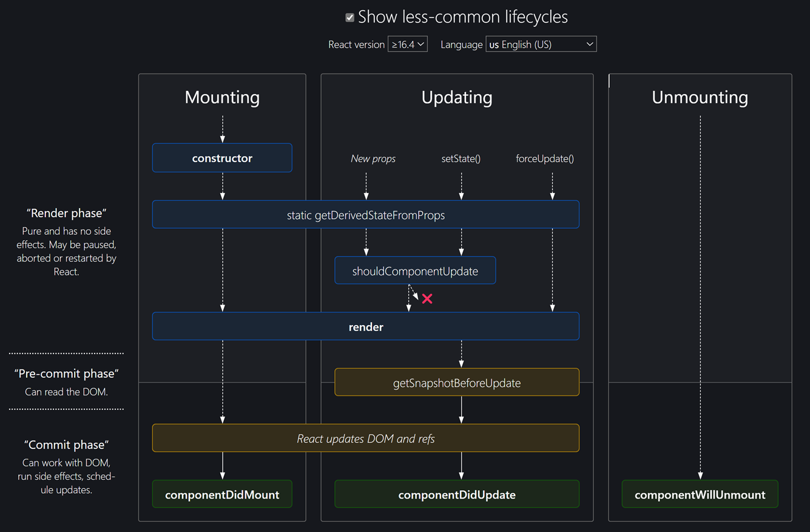The image size is (810, 532).
Task: Click the "Pre-commit phase" heading
Action: tap(67, 373)
